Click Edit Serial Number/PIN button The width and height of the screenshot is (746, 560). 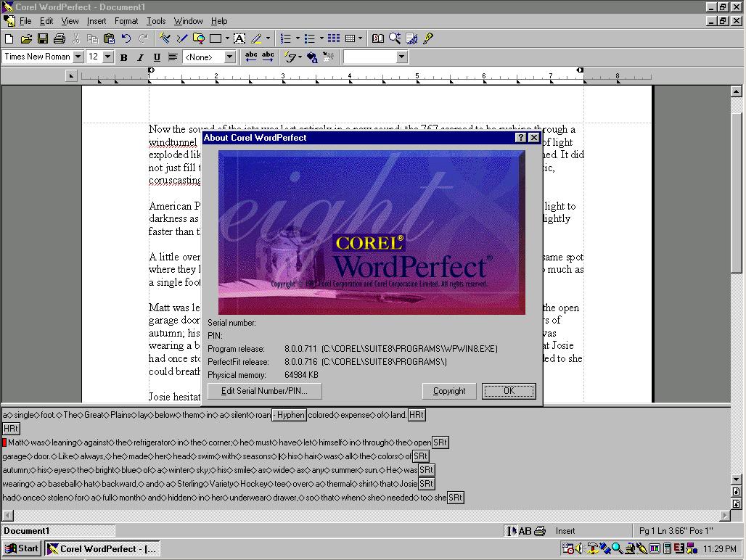click(265, 391)
